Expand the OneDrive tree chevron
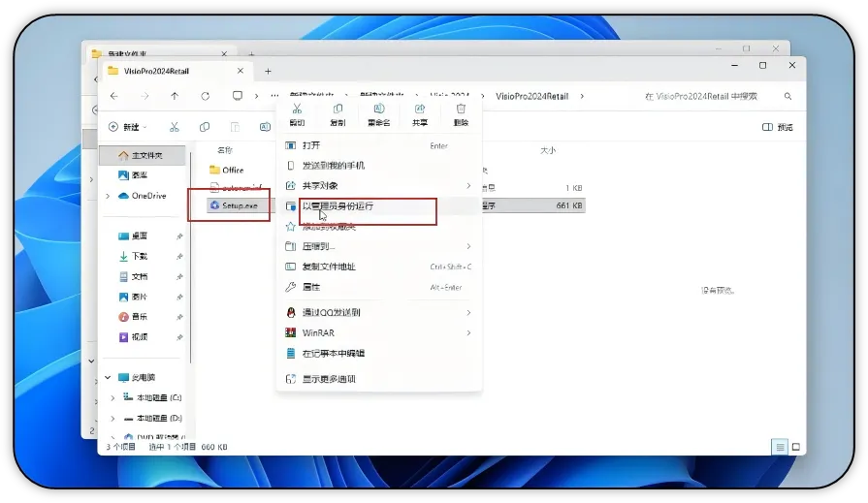The image size is (868, 503). (x=108, y=196)
